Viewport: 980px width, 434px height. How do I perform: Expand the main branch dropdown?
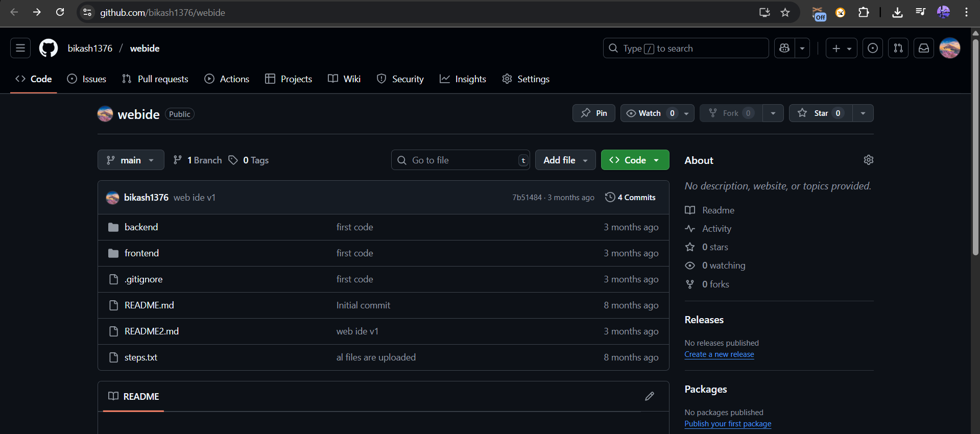coord(131,160)
